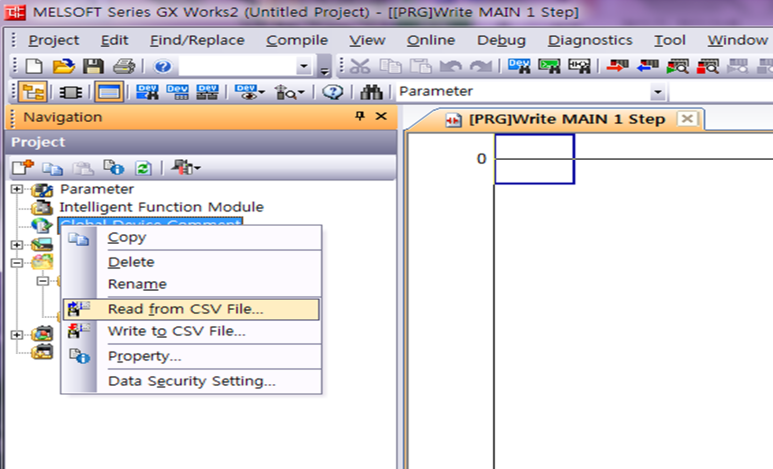Click Read from PLC blue arrow icon

pos(648,66)
